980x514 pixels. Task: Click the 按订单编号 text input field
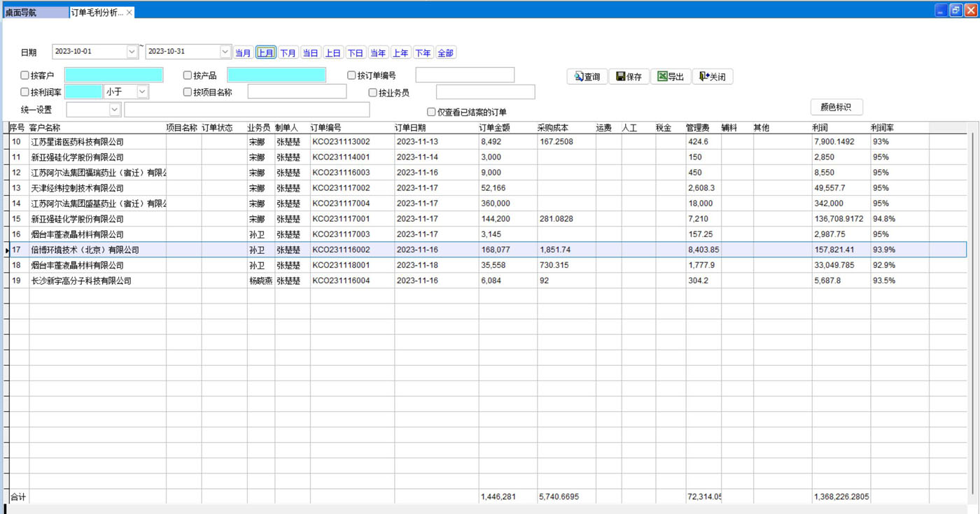[x=464, y=75]
